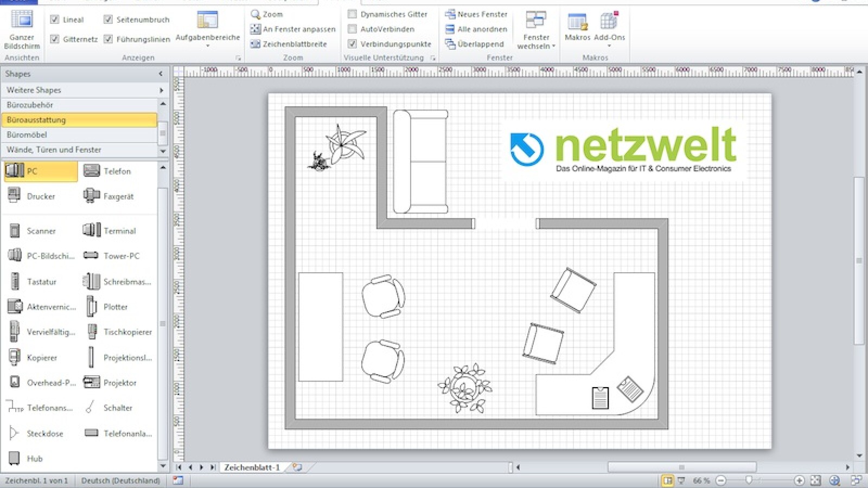Switch to Ganzer Bildschirm view
This screenshot has height=488, width=868.
tap(22, 30)
